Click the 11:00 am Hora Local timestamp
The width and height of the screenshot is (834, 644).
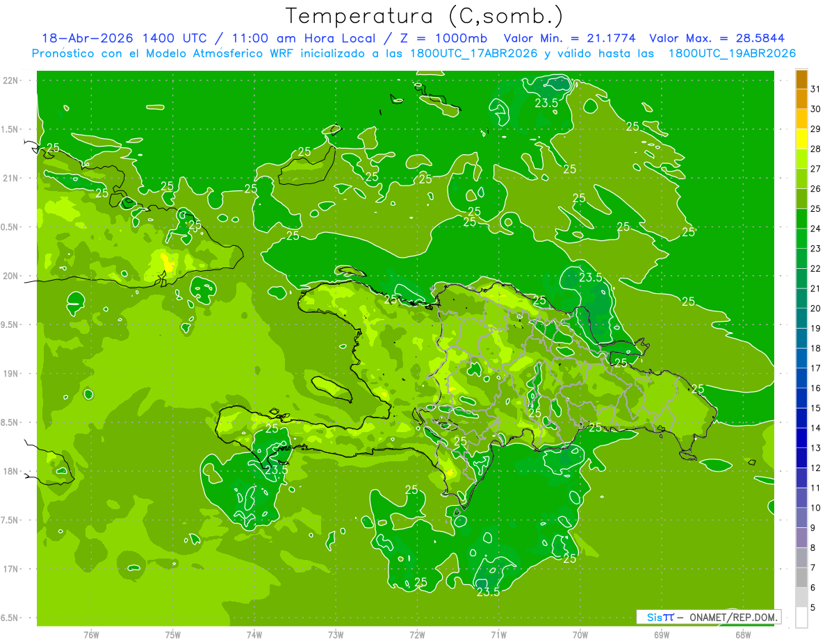(311, 38)
